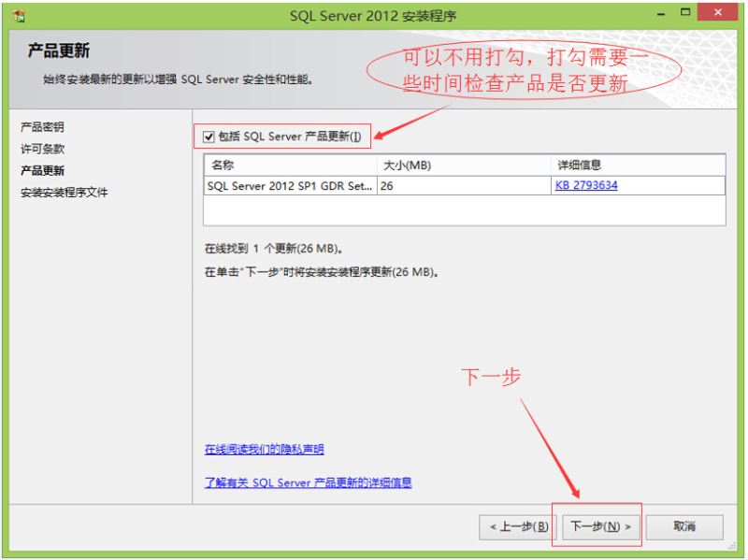Cancel setup with 取消 button
The width and height of the screenshot is (748, 560).
(684, 526)
